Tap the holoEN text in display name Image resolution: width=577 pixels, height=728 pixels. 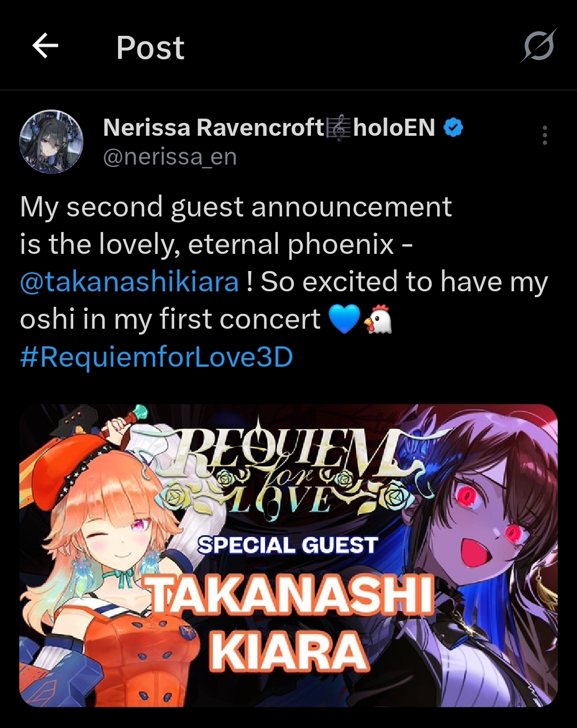click(394, 127)
